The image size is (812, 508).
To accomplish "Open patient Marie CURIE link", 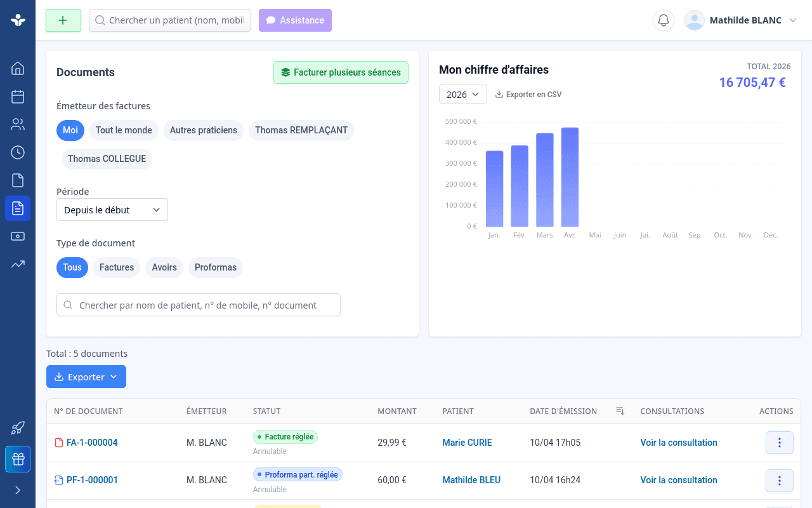I will click(467, 443).
